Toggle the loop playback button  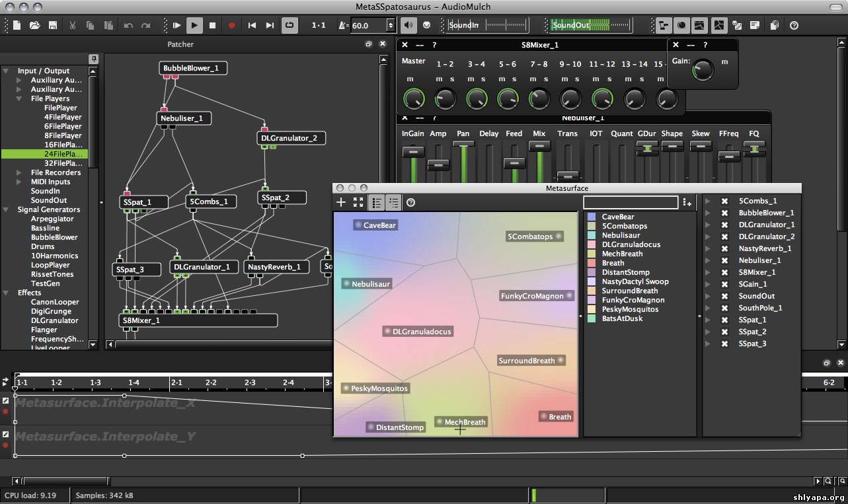(x=289, y=26)
